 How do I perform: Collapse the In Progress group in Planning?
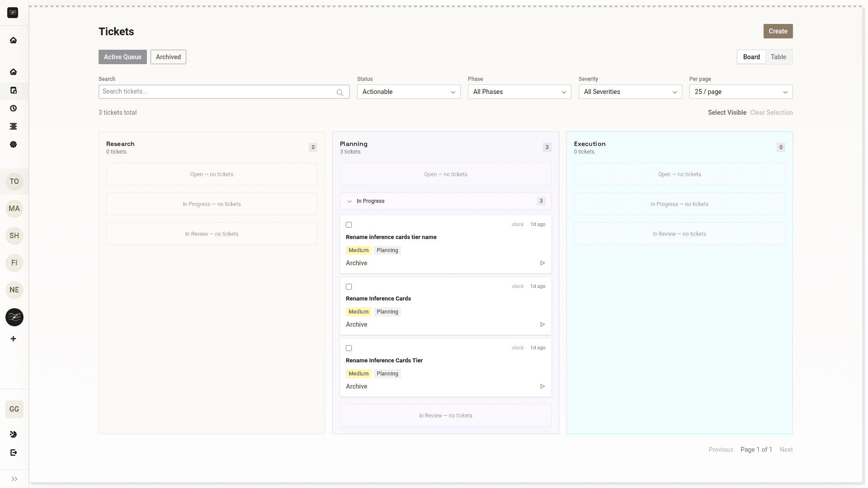click(x=349, y=201)
